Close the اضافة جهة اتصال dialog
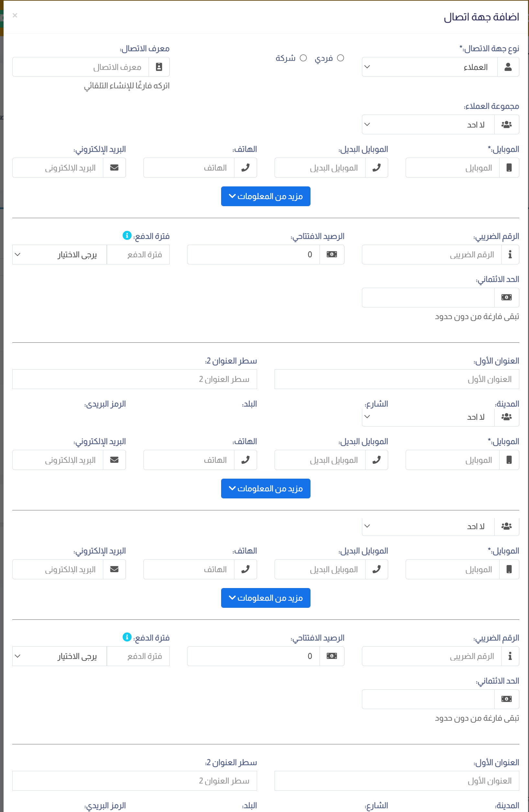Viewport: 529px width, 812px height. (x=15, y=15)
